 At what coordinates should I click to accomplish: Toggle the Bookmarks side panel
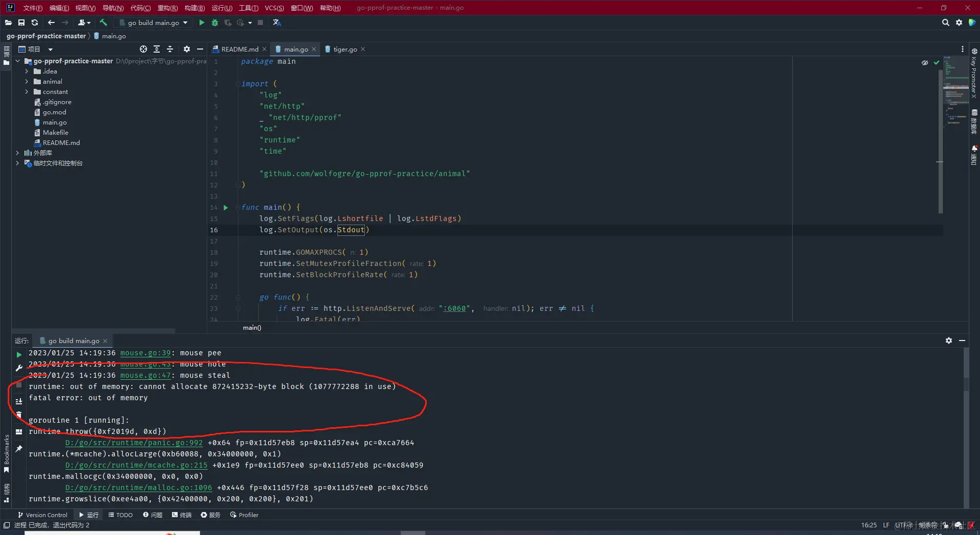7,453
